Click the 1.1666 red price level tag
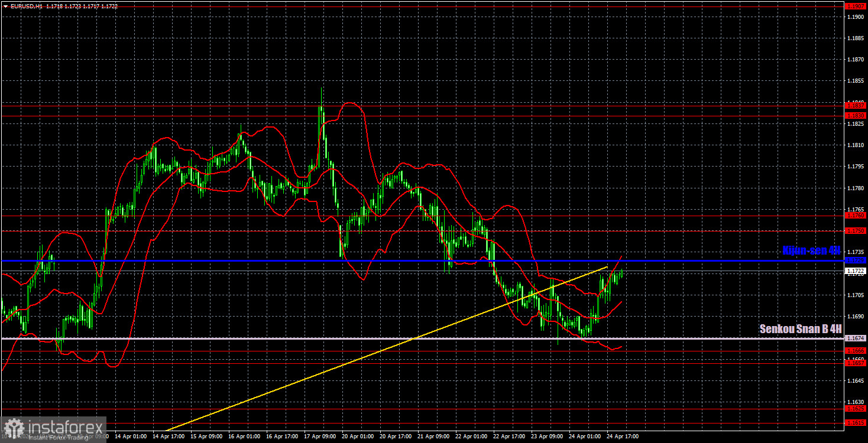Image resolution: width=868 pixels, height=443 pixels. click(x=856, y=350)
